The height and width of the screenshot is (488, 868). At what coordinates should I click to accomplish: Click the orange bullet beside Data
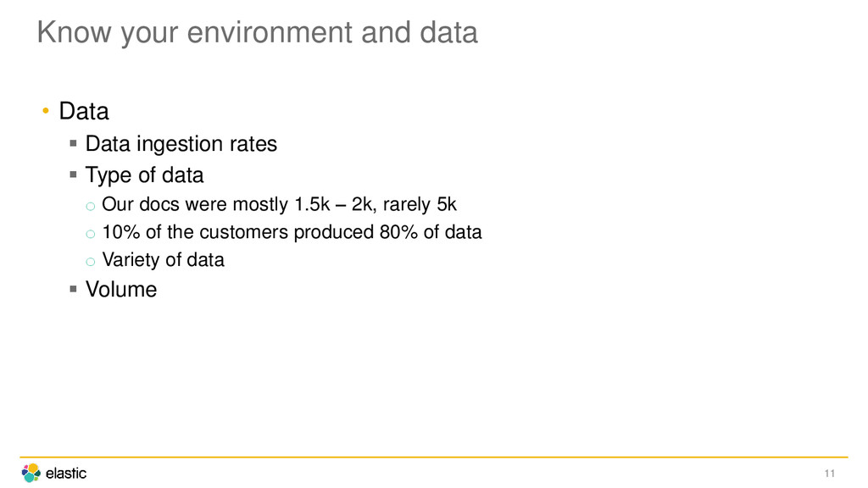[46, 111]
